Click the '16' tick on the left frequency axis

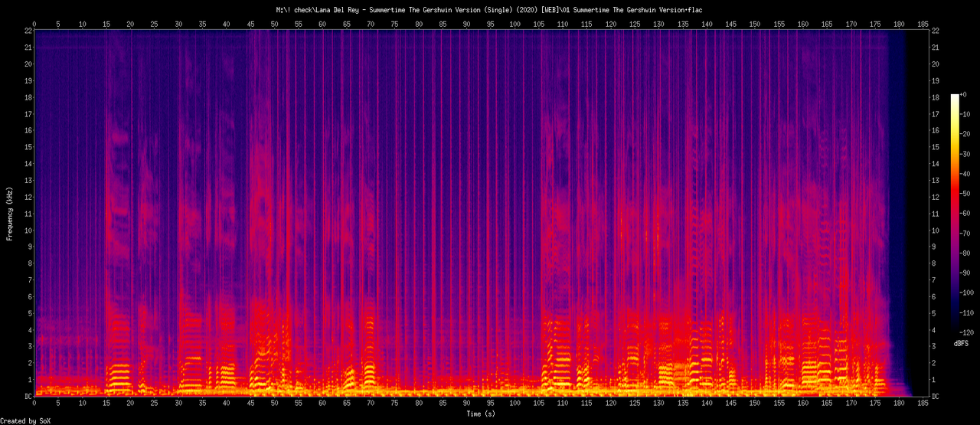[x=28, y=130]
